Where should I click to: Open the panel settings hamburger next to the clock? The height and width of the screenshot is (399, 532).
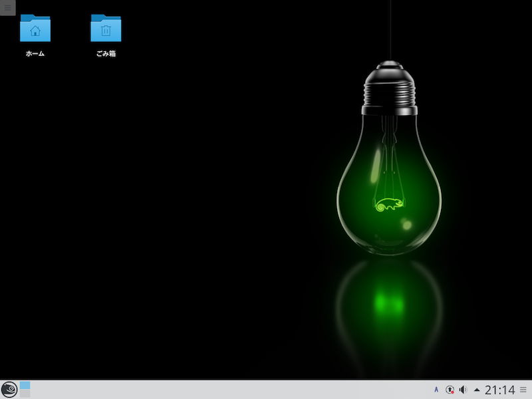[523, 390]
